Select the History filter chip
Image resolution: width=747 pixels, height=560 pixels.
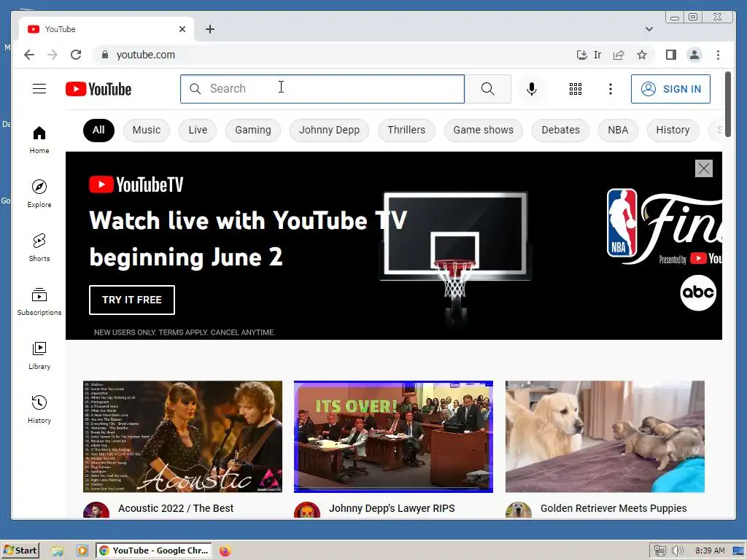(673, 130)
